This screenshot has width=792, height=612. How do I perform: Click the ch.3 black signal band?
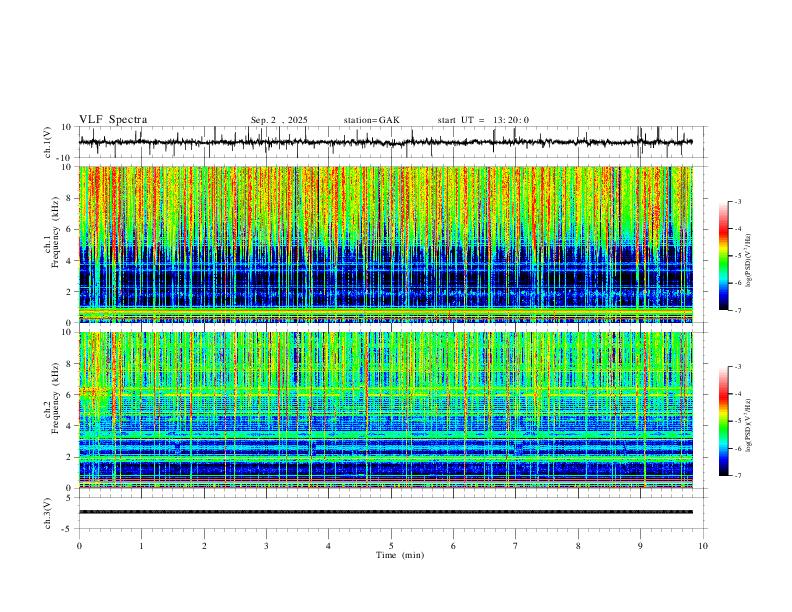pyautogui.click(x=386, y=512)
